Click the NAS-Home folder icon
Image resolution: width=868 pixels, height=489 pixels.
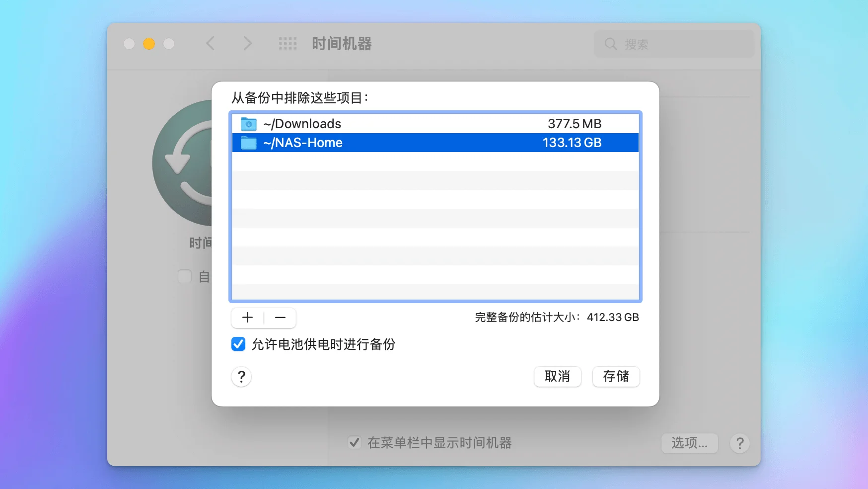click(x=248, y=143)
